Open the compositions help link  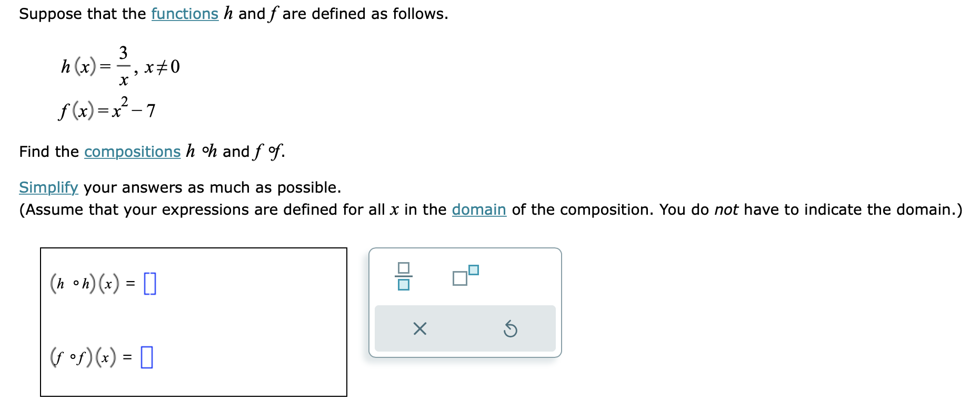tap(132, 152)
